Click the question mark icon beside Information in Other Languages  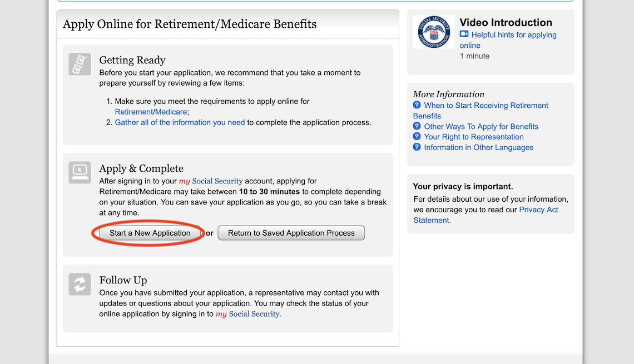pos(417,147)
